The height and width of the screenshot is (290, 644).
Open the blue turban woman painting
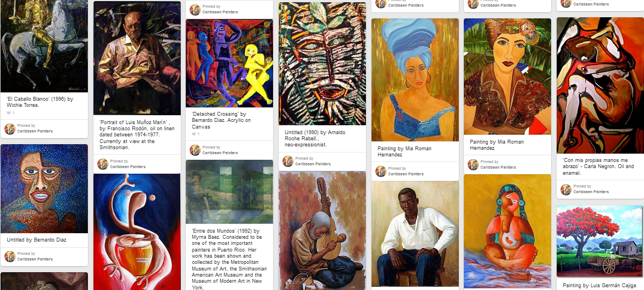point(415,80)
